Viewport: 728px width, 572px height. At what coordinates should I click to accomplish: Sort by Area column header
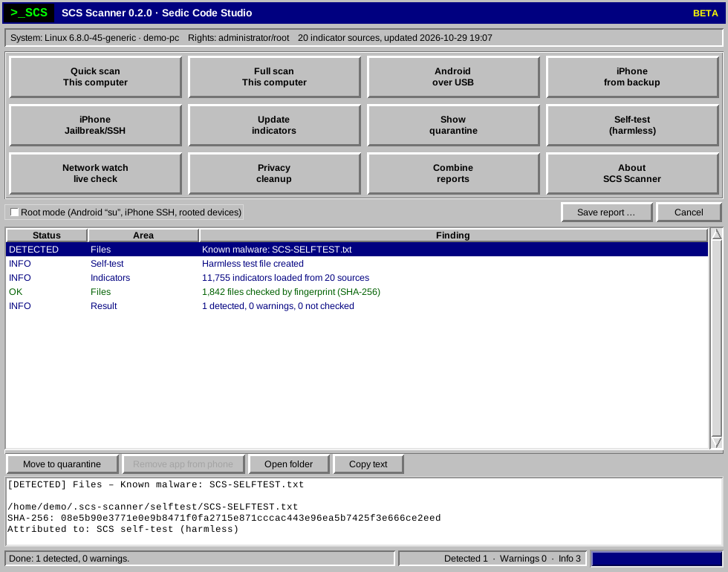tap(143, 235)
